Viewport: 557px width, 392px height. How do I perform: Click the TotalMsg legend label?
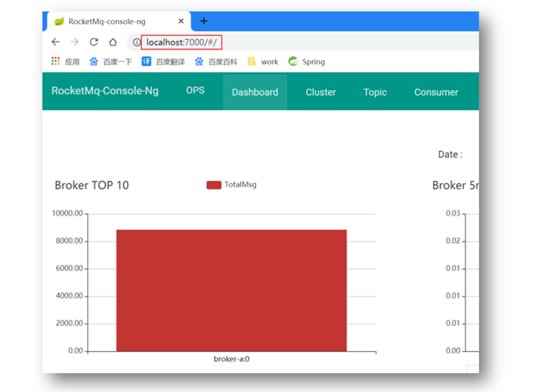coord(240,185)
